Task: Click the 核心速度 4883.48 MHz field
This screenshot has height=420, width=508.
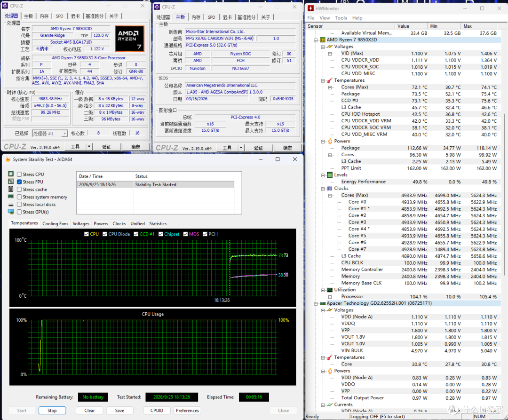Action: coord(50,99)
